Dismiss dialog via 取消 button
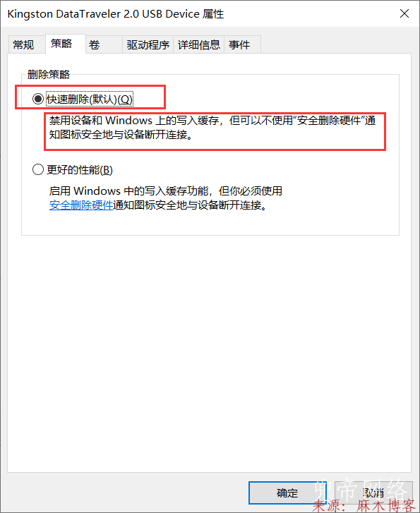 [373, 493]
